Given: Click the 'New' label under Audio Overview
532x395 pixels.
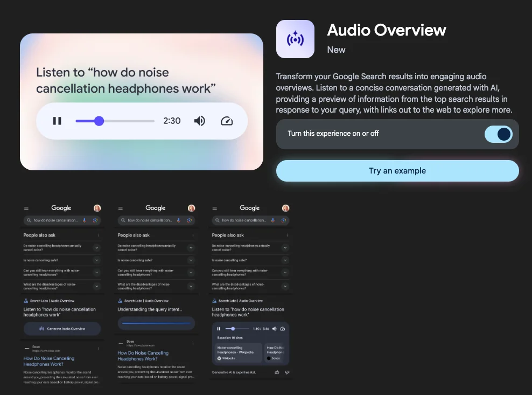Looking at the screenshot, I should [336, 50].
